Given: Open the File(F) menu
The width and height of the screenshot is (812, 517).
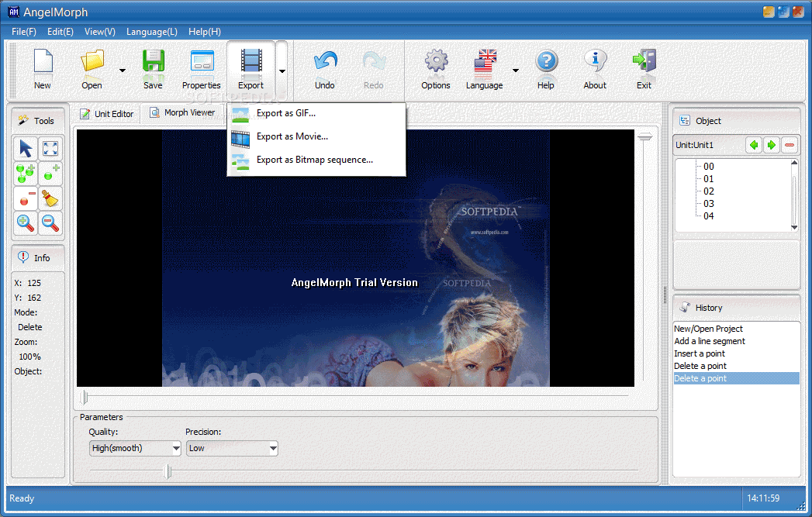Looking at the screenshot, I should pos(24,32).
